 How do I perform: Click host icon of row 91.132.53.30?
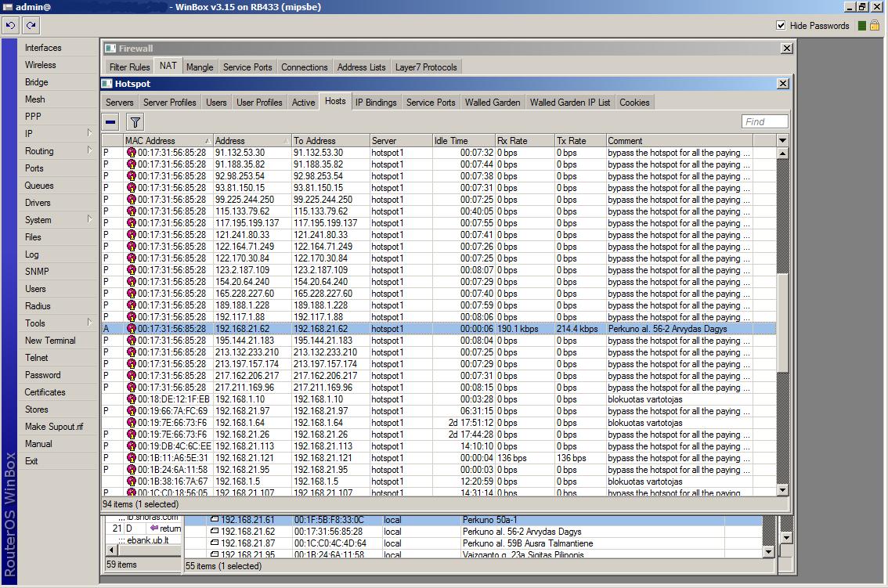coord(132,153)
